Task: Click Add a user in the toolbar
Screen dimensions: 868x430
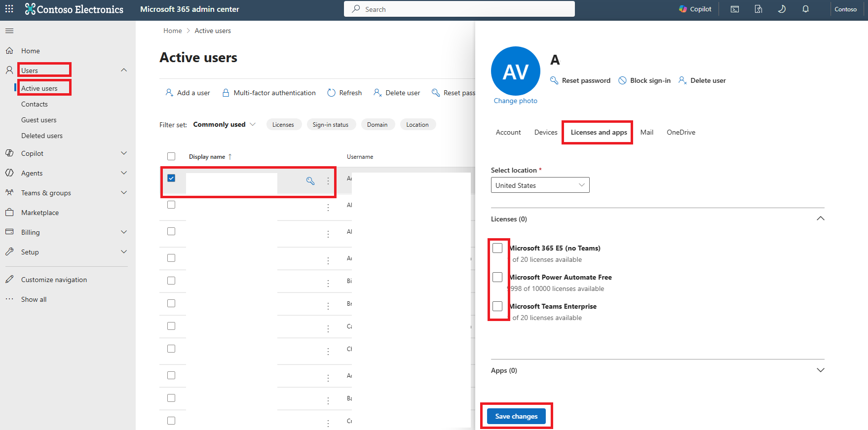Action: tap(188, 93)
